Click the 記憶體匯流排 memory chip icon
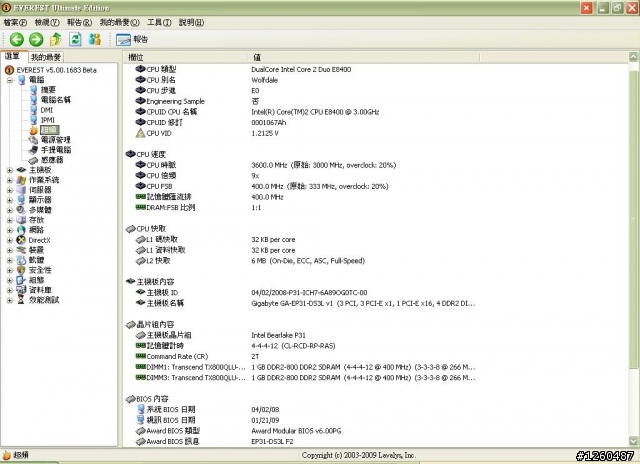The height and width of the screenshot is (464, 640). coord(140,197)
